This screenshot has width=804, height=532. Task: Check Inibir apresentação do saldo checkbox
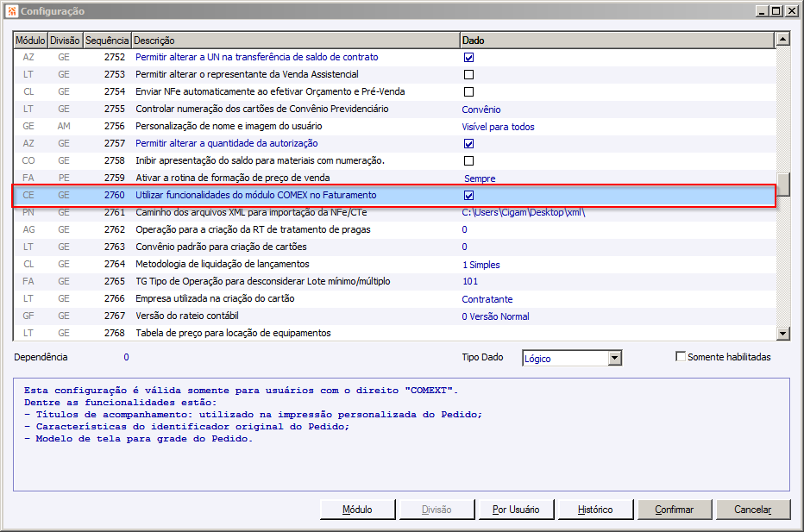tap(468, 161)
